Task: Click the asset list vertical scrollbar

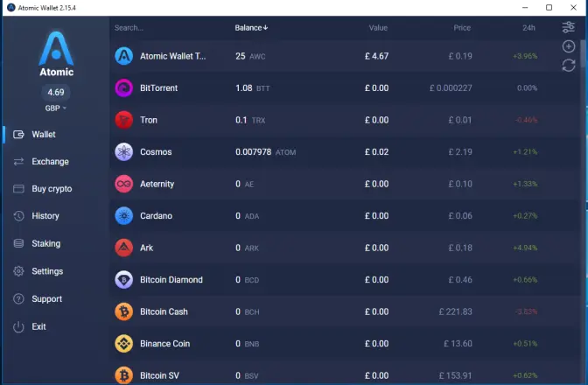Action: [583, 53]
